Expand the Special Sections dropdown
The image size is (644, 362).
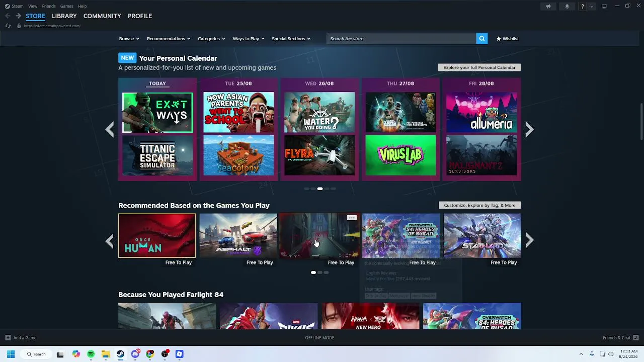coord(291,39)
